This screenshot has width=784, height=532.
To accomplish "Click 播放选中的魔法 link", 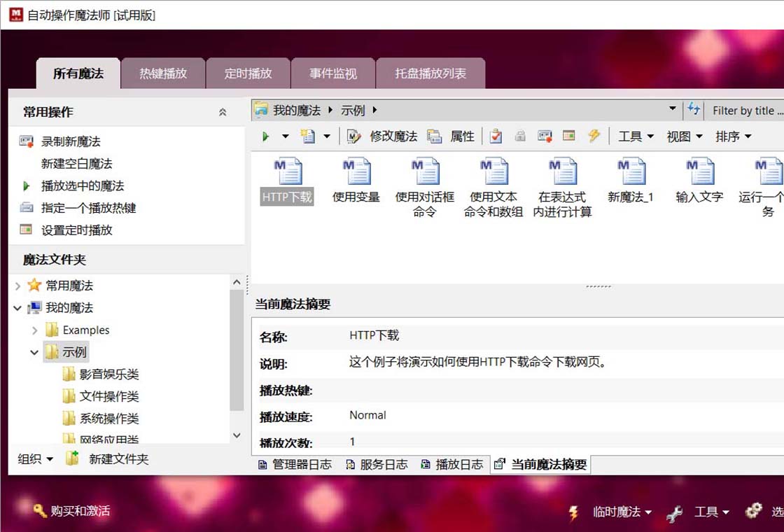I will tap(83, 186).
